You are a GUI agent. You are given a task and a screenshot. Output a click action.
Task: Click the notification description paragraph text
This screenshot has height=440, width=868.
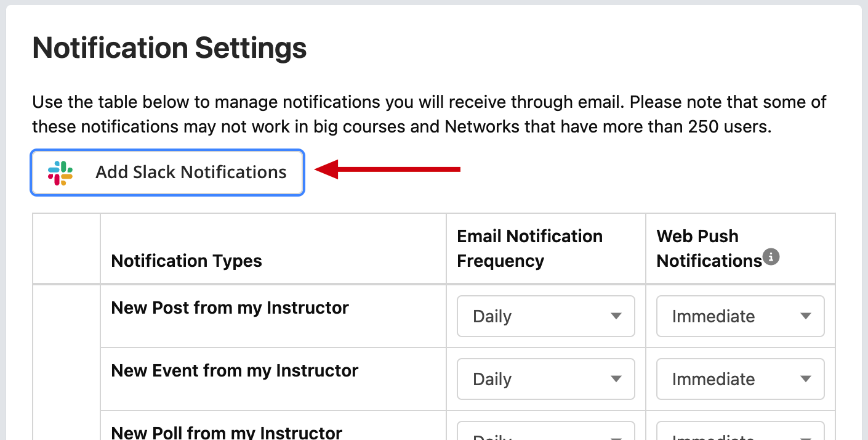(429, 115)
